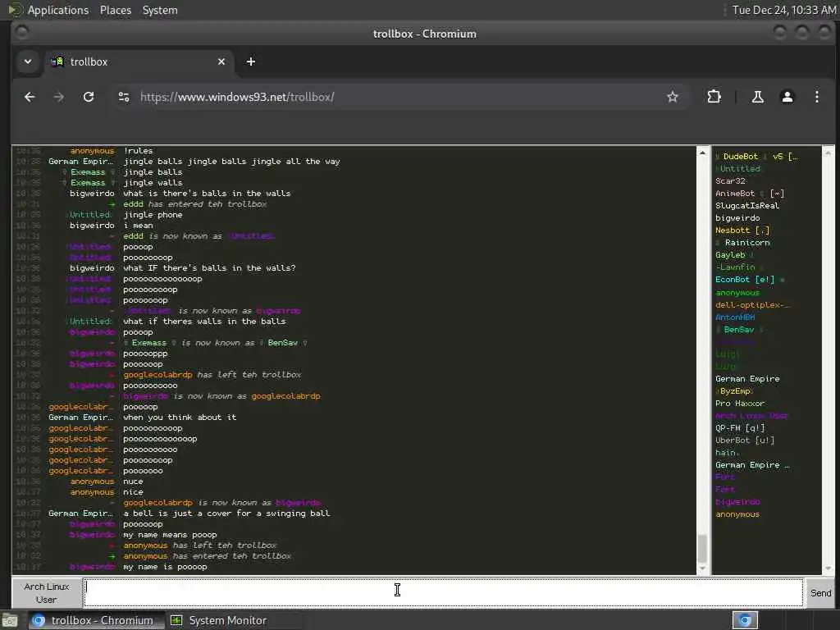Select ByzEmp in the user list
This screenshot has height=630, width=840.
tap(735, 391)
